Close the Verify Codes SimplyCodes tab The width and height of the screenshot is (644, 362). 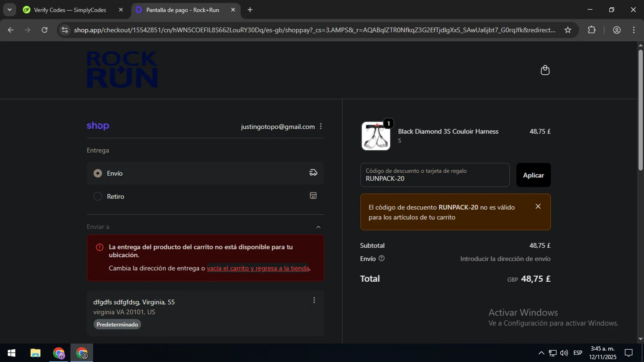point(121,10)
